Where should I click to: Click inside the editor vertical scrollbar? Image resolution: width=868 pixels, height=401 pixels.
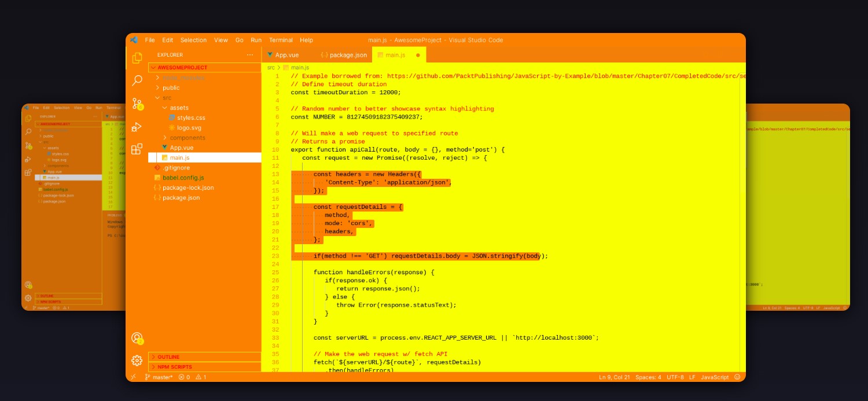point(742,223)
